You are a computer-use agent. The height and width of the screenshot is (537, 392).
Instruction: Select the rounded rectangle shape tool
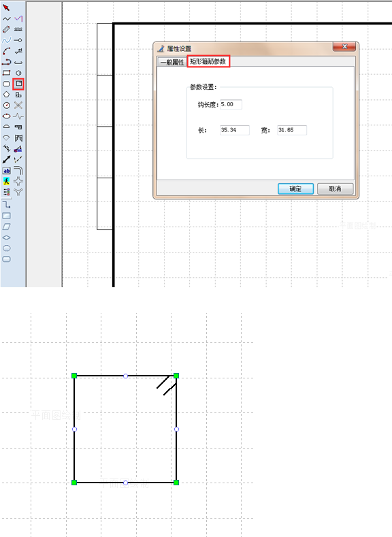click(x=6, y=84)
